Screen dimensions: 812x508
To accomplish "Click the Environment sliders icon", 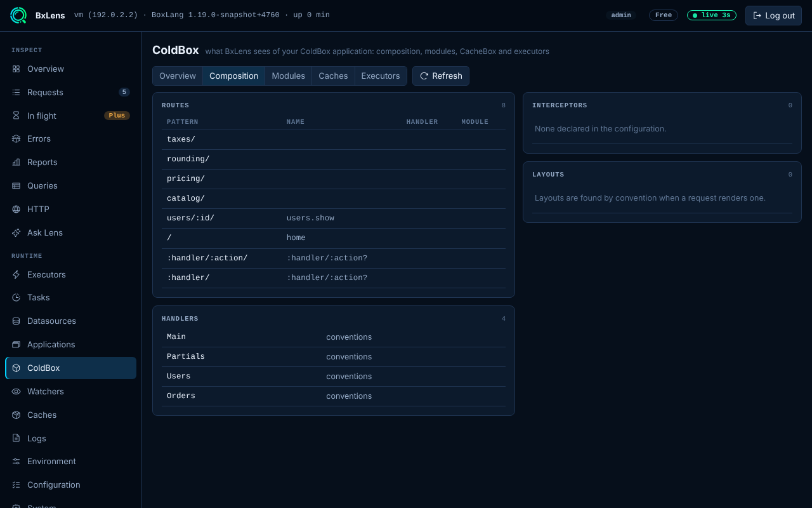I will [x=16, y=461].
